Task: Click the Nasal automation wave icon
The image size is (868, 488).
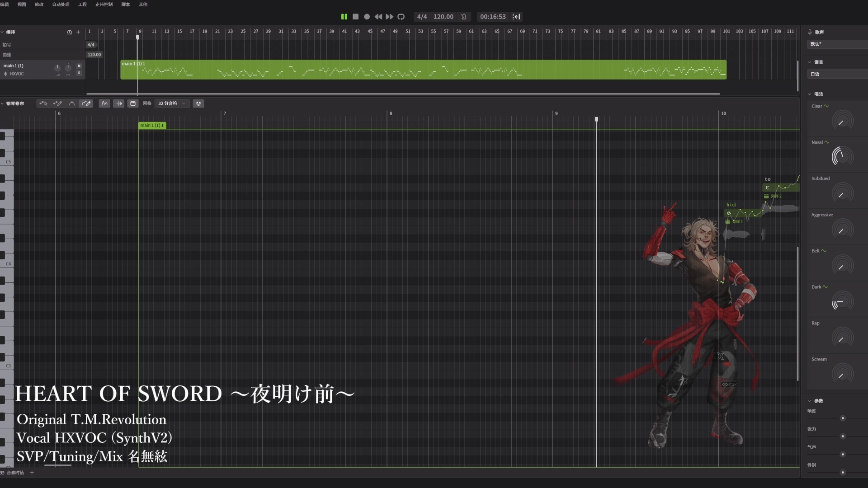Action: (x=827, y=142)
